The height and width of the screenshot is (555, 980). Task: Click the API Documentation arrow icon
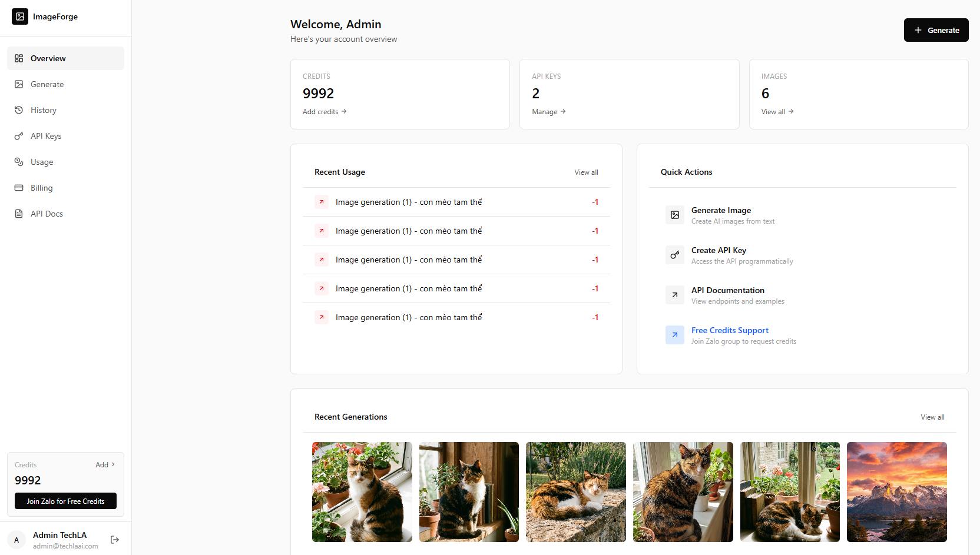(675, 295)
